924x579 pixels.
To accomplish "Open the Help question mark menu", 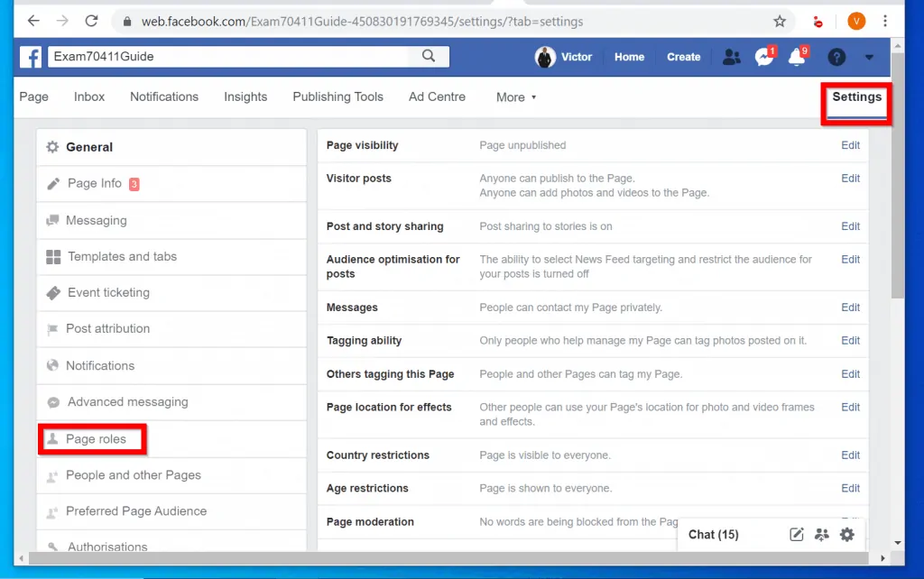I will [x=836, y=57].
